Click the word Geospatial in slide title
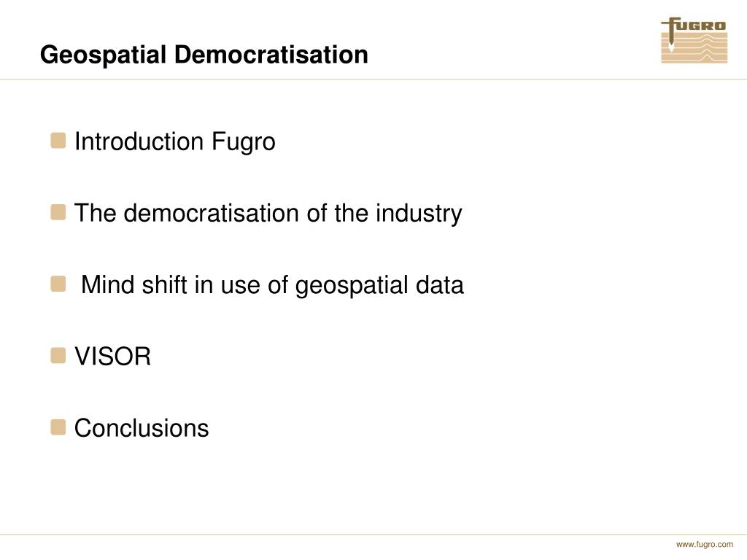Image resolution: width=747 pixels, height=560 pixels. click(103, 55)
